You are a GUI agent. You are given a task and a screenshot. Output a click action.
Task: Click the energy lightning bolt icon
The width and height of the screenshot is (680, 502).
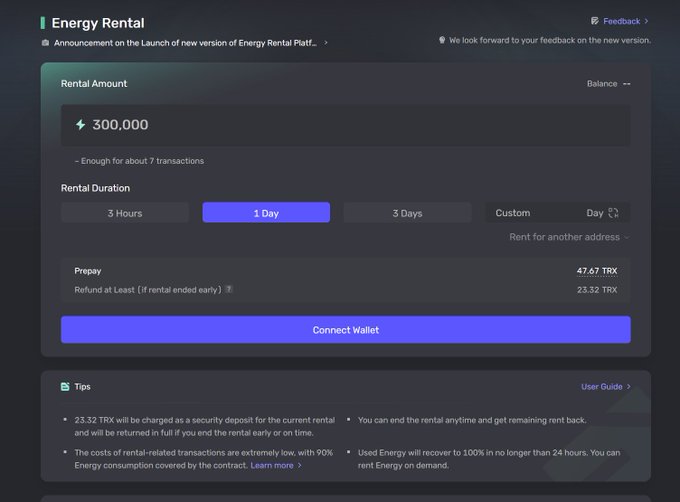[81, 125]
